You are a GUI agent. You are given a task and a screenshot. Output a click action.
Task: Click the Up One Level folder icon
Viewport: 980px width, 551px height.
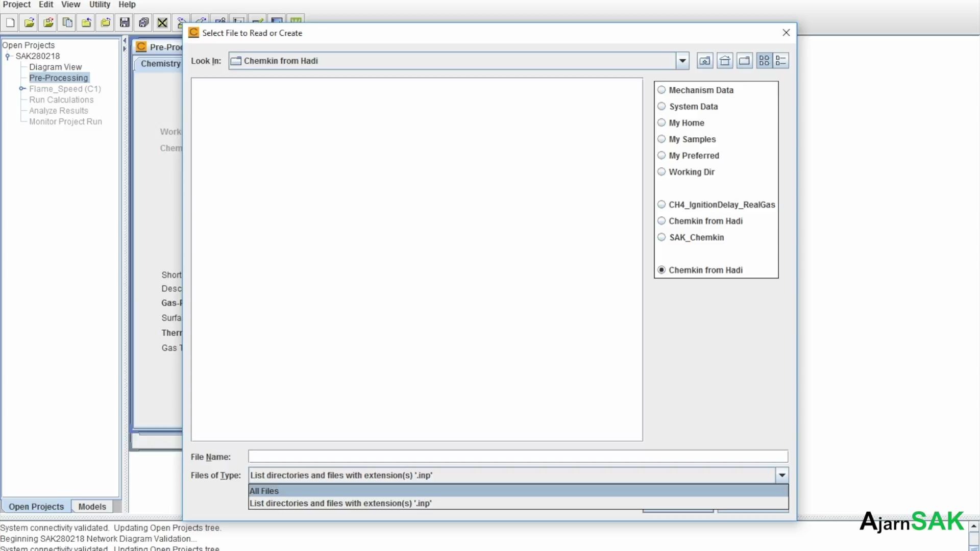click(705, 61)
